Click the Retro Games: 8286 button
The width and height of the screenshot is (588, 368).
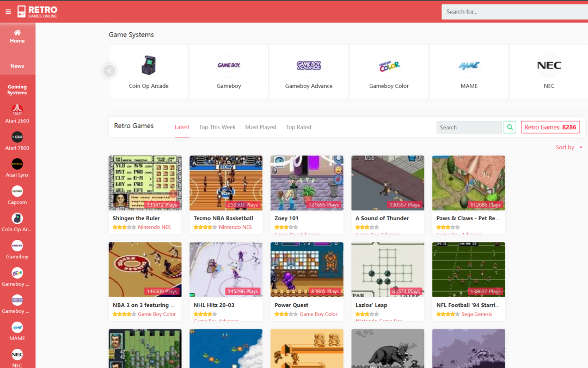(550, 127)
